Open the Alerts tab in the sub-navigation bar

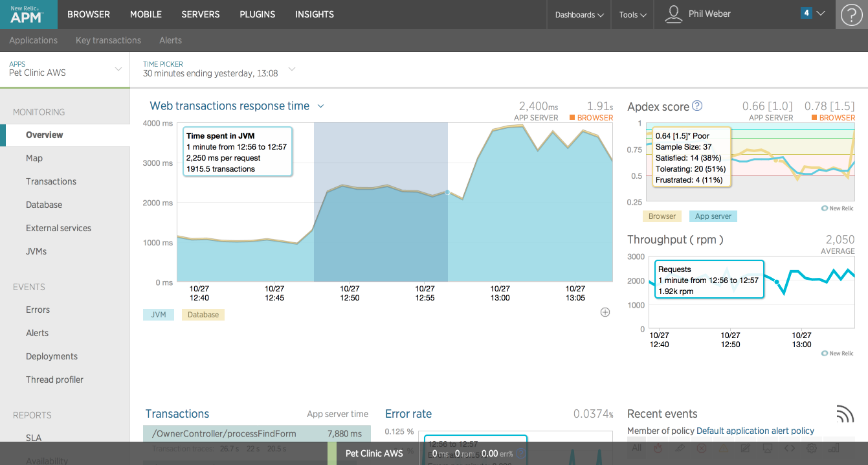(x=171, y=40)
